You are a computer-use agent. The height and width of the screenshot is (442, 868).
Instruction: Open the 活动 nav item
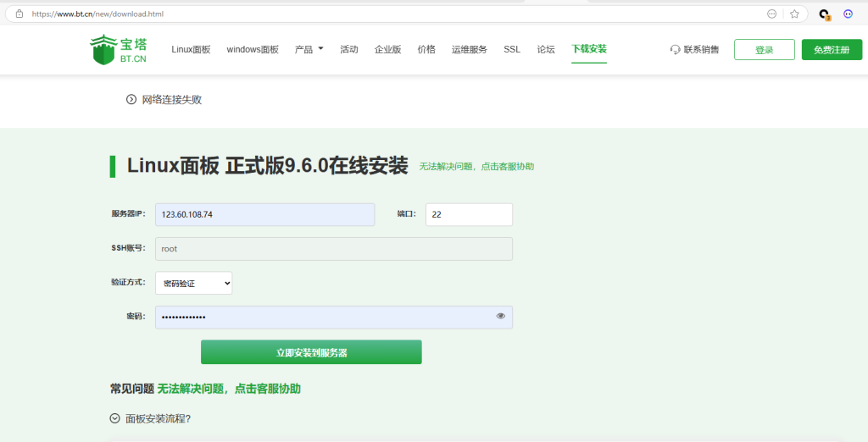(x=349, y=49)
